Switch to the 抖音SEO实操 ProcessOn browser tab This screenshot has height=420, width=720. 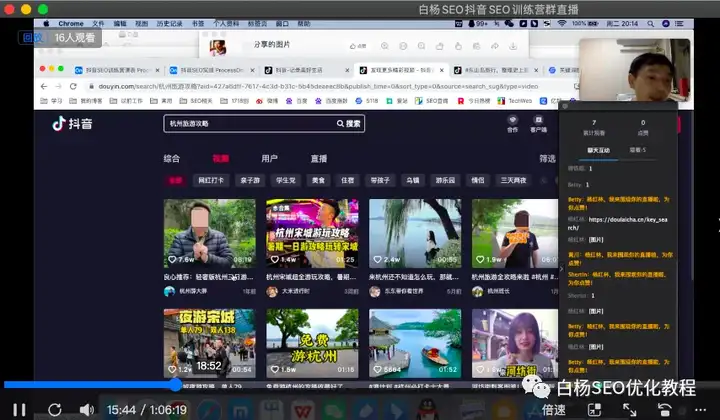pyautogui.click(x=211, y=70)
